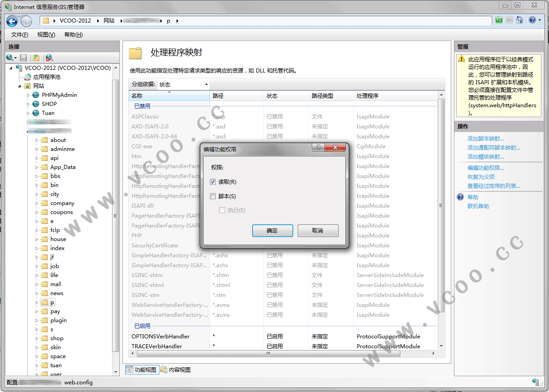Screen dimensions: 549x392
Task: Click the save icon in Connections toolbar
Action: pos(23,58)
